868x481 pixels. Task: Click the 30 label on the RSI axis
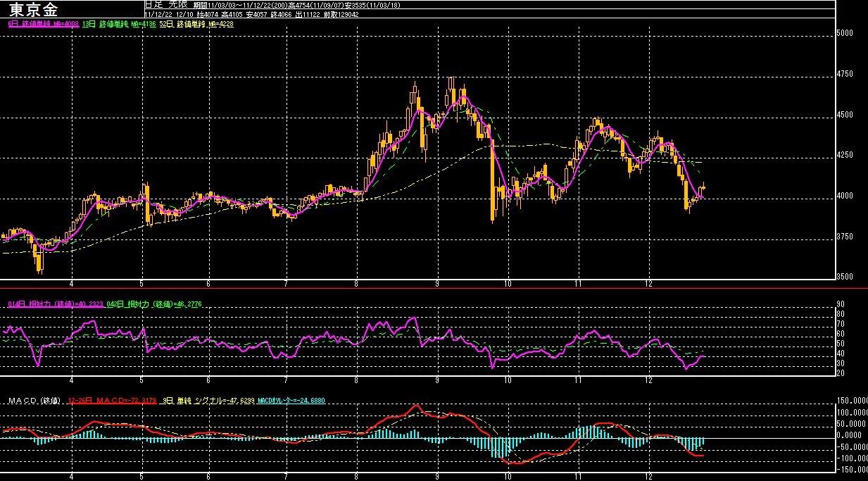click(840, 363)
